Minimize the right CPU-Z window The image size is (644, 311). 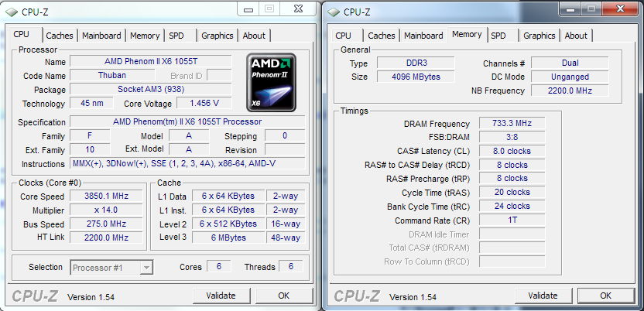(570, 9)
